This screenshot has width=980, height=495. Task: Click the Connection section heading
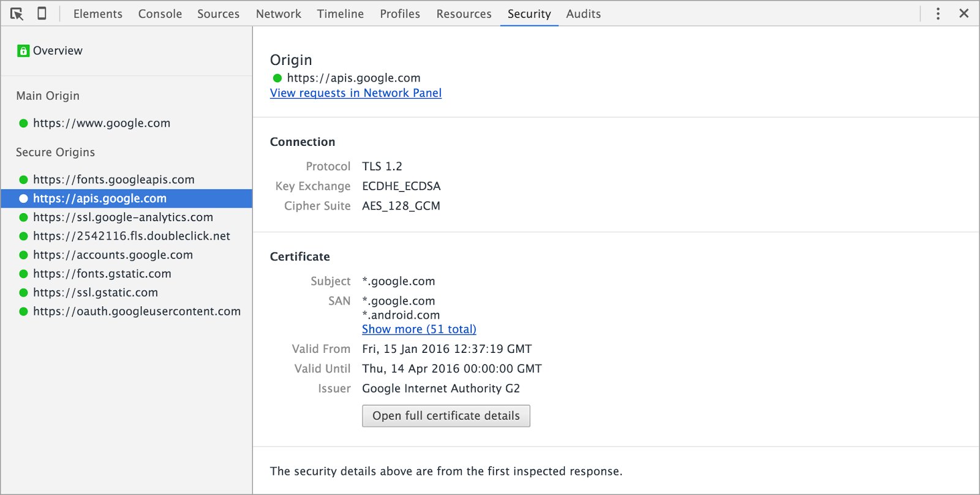(303, 142)
